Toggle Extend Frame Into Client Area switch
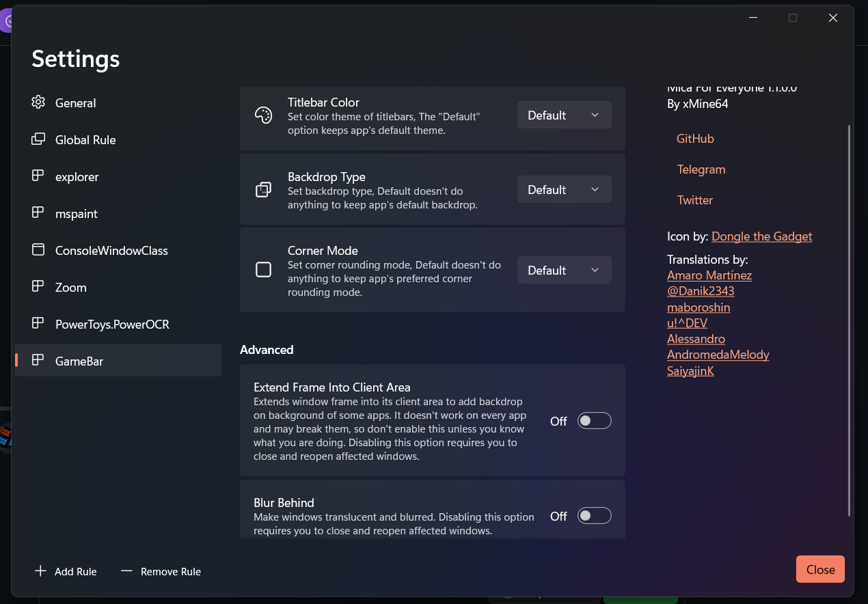The width and height of the screenshot is (868, 604). pos(594,421)
